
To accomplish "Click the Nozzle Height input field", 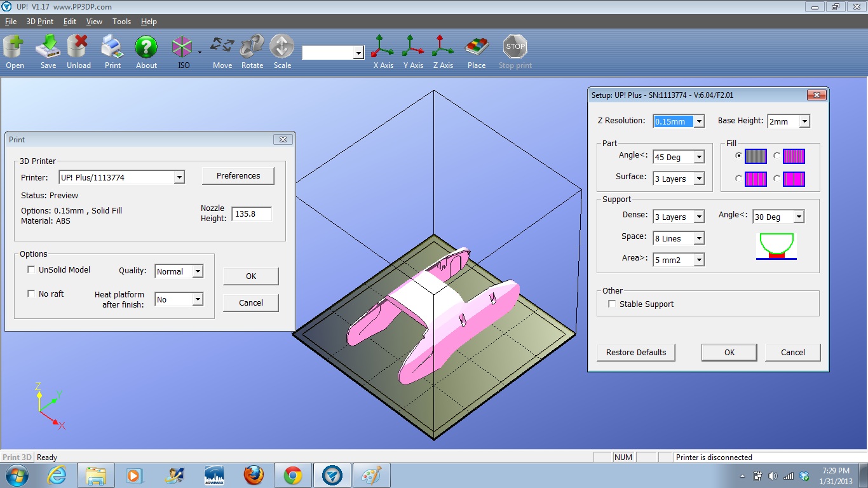I will tap(252, 214).
